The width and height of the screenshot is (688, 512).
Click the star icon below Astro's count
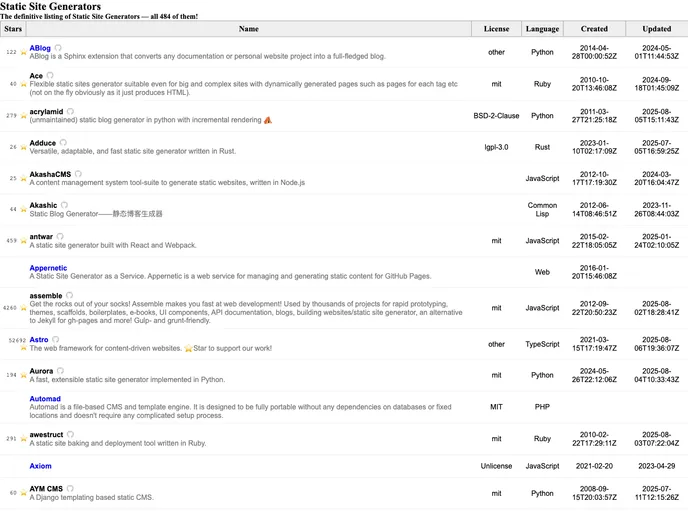pyautogui.click(x=23, y=348)
